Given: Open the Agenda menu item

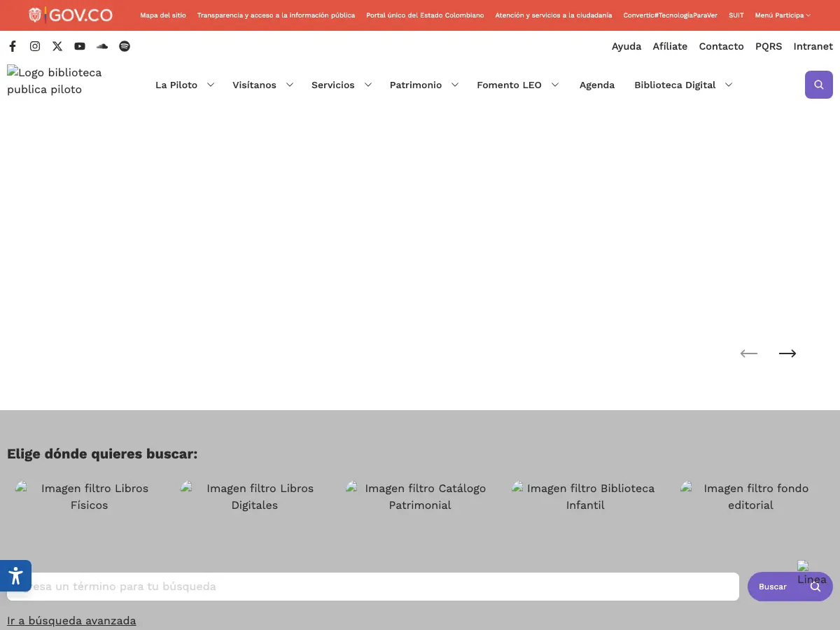Looking at the screenshot, I should tap(597, 85).
